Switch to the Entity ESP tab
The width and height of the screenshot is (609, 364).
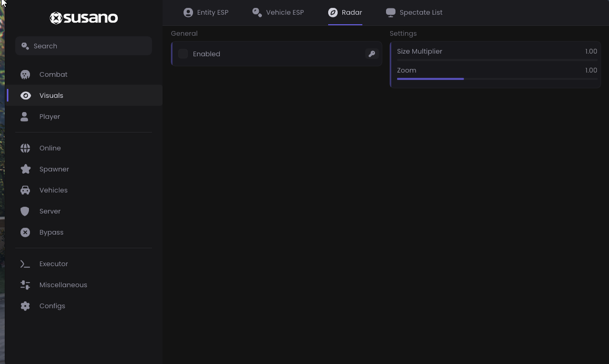[206, 13]
